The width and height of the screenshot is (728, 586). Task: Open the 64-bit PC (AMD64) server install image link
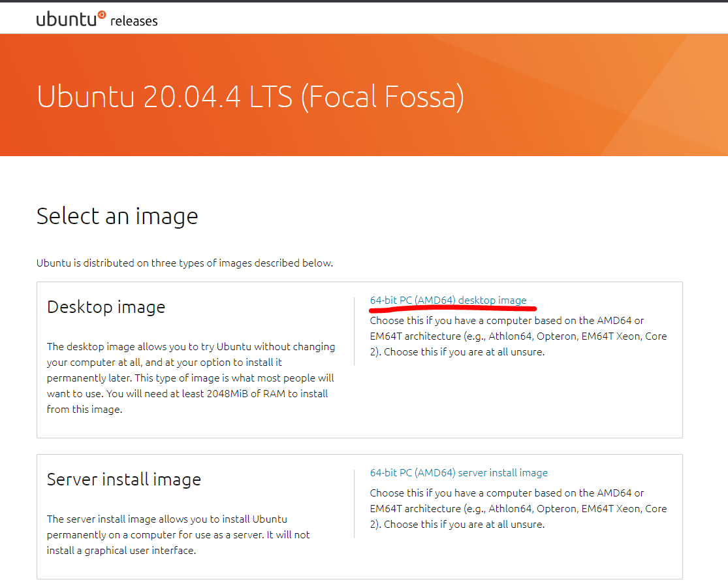[459, 472]
